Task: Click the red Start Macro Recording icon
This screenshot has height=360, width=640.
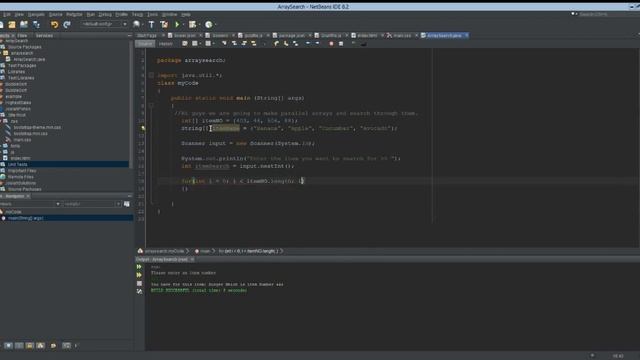Action: point(331,43)
